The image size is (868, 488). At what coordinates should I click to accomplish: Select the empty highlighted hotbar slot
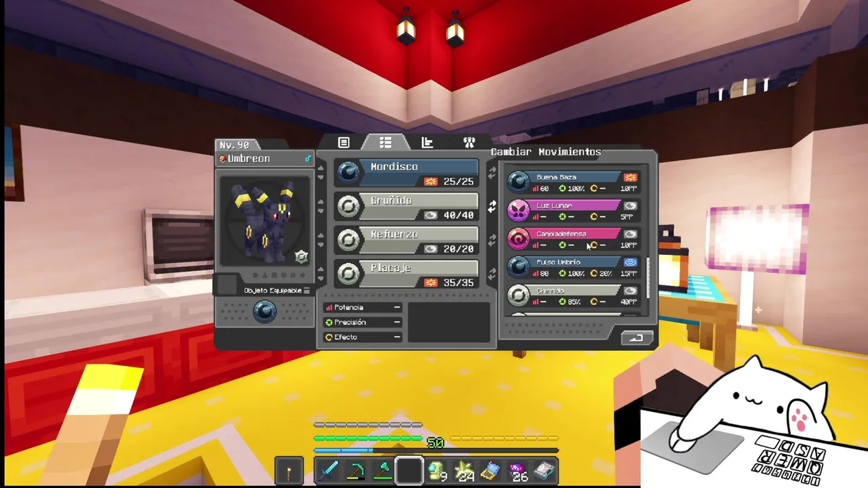tap(410, 470)
